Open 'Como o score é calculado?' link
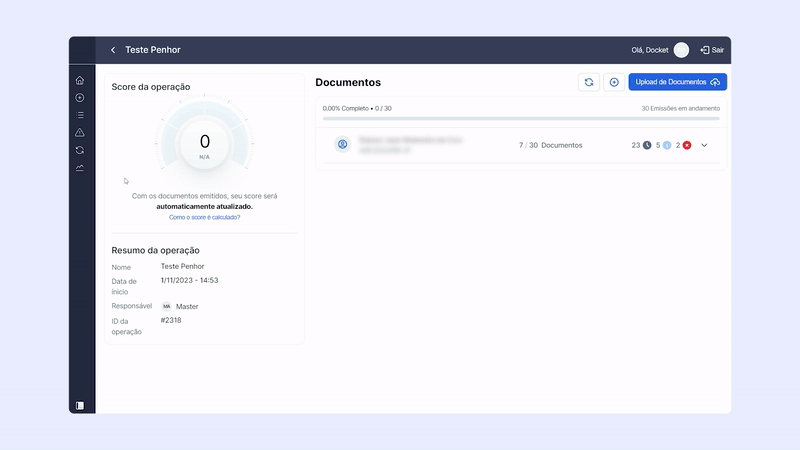 (205, 217)
